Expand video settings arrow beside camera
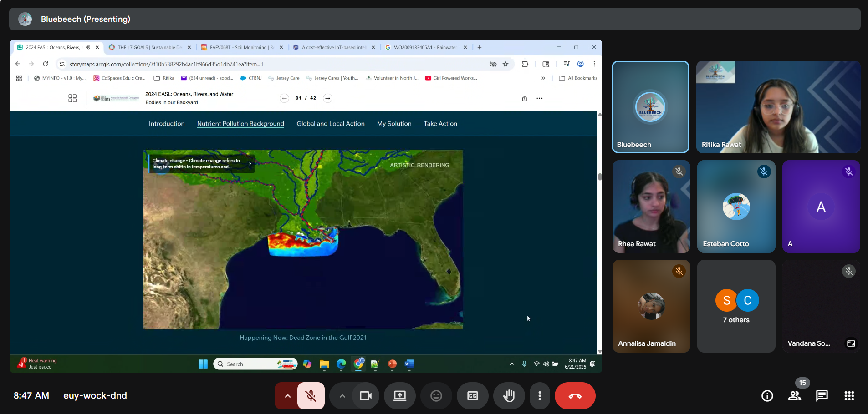Image resolution: width=868 pixels, height=414 pixels. pyautogui.click(x=342, y=396)
